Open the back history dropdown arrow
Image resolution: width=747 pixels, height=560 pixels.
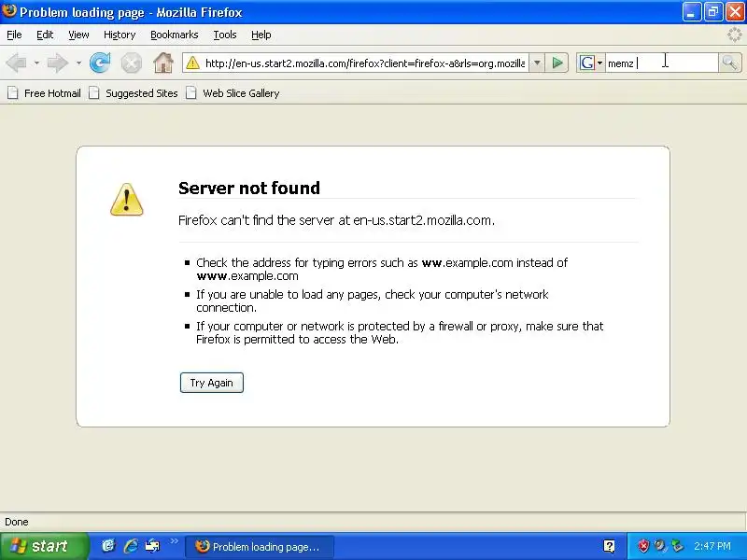pyautogui.click(x=36, y=63)
